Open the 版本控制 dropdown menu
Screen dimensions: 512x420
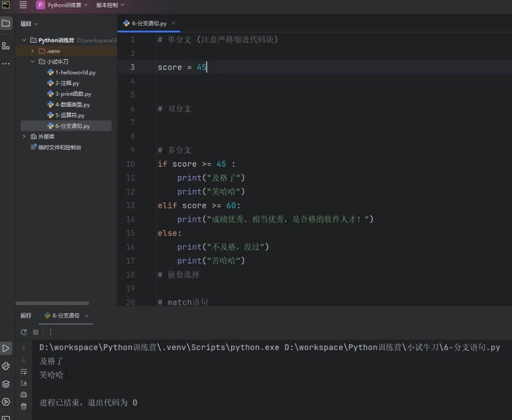tap(110, 5)
